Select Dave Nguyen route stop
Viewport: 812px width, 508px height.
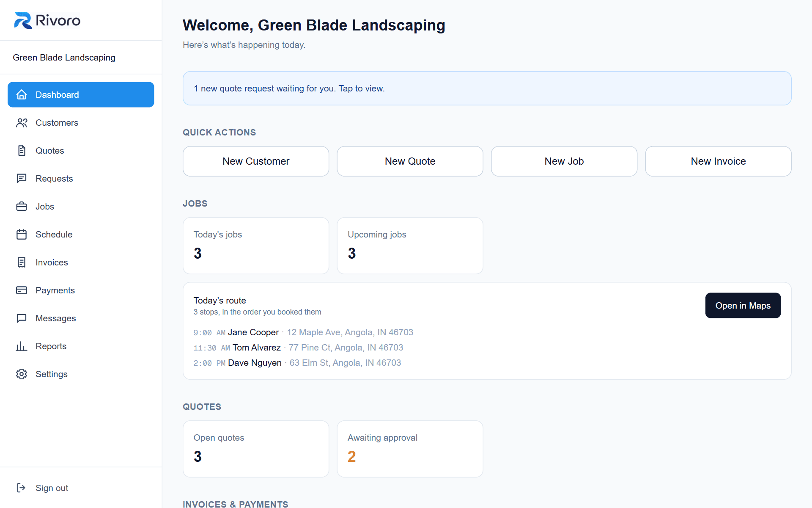[297, 363]
